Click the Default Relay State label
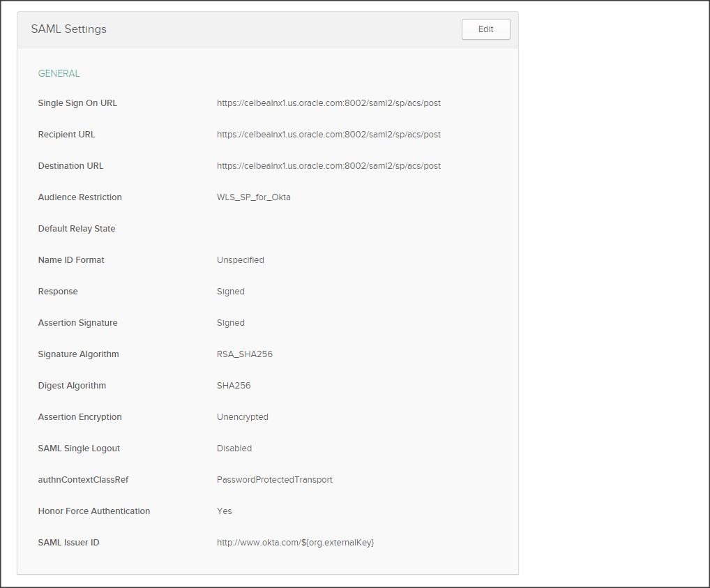Image resolution: width=710 pixels, height=588 pixels. tap(76, 229)
